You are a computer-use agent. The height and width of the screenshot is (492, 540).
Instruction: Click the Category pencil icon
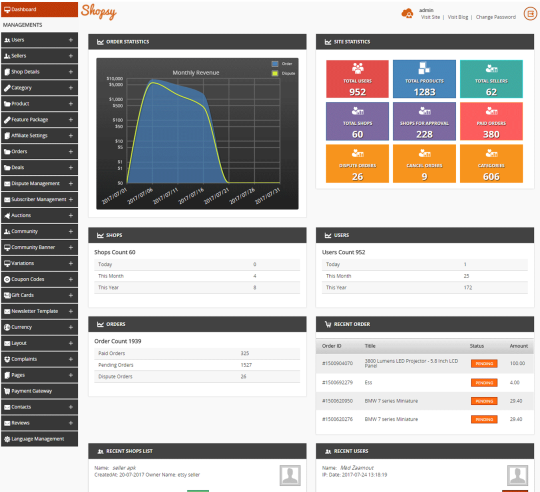tap(7, 88)
